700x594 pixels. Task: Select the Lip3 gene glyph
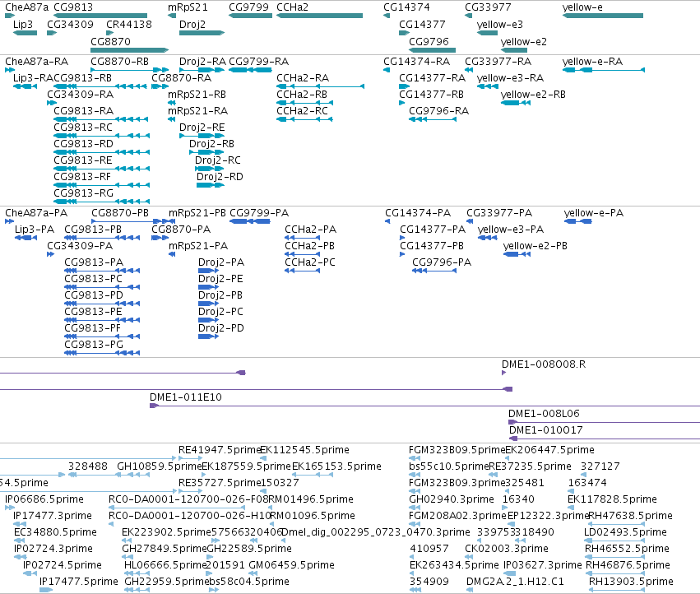click(x=25, y=33)
